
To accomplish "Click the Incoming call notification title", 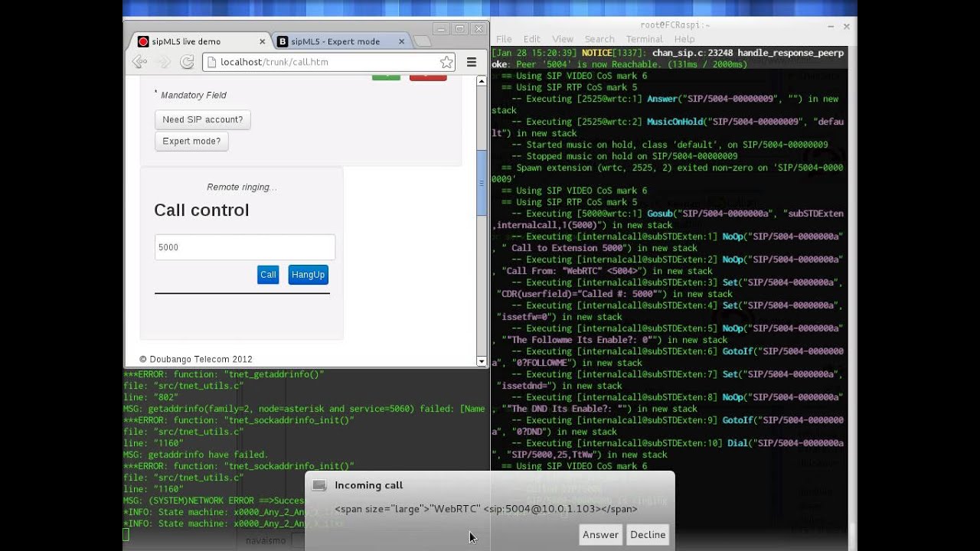I will pyautogui.click(x=368, y=485).
